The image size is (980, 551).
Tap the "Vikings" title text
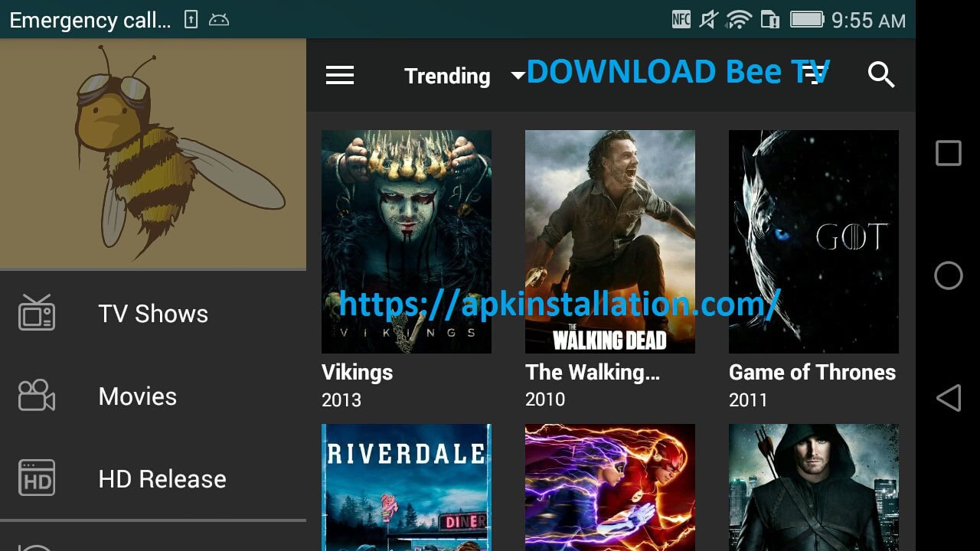pos(357,373)
